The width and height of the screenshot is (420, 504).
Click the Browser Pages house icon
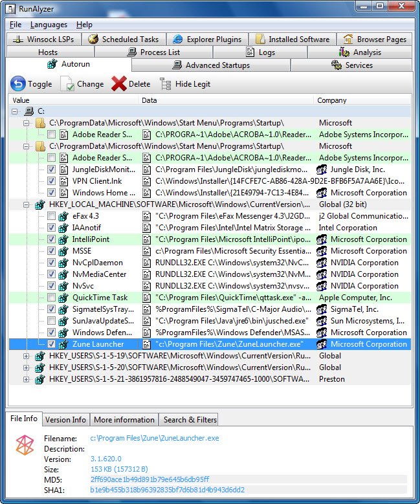[x=348, y=39]
